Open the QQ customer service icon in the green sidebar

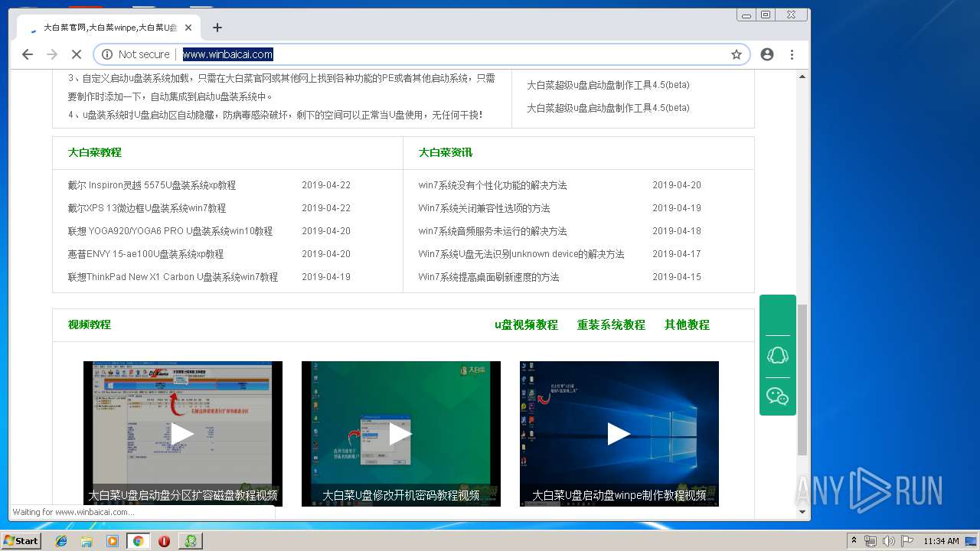click(778, 356)
